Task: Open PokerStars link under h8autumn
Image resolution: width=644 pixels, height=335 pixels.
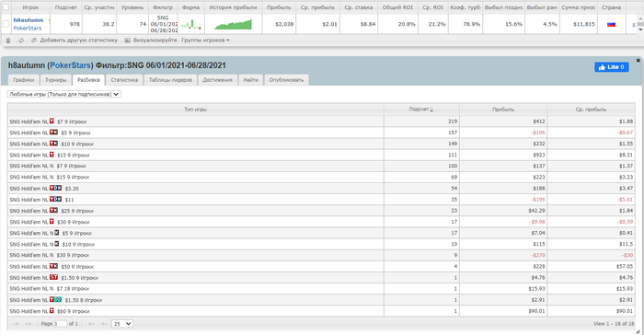Action: point(28,28)
